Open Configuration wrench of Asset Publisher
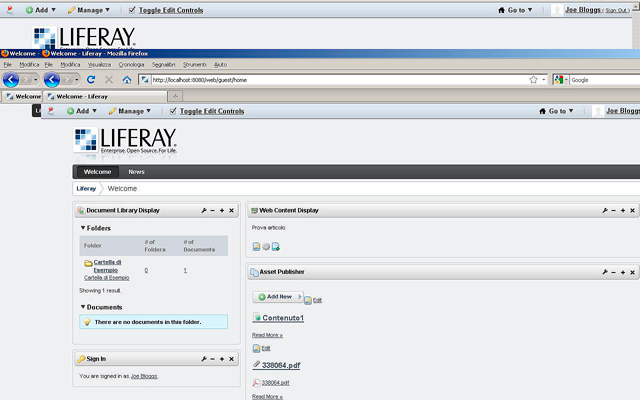The image size is (640, 400). coord(604,272)
